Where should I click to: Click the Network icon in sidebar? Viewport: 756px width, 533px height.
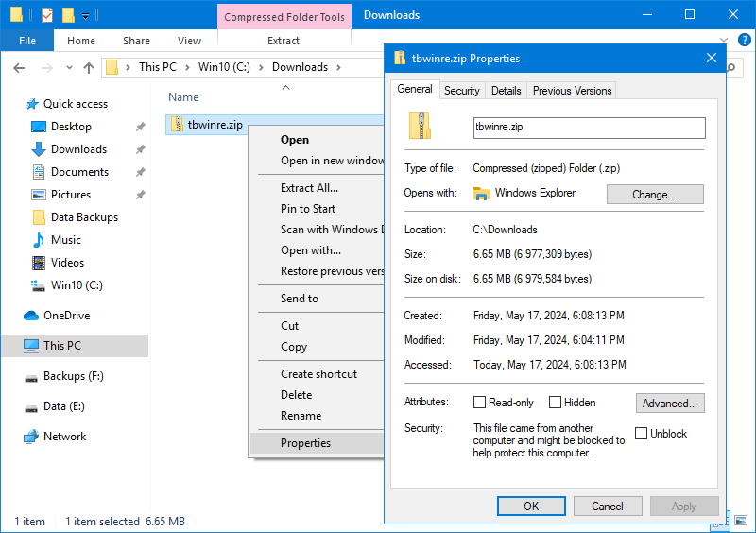click(31, 437)
